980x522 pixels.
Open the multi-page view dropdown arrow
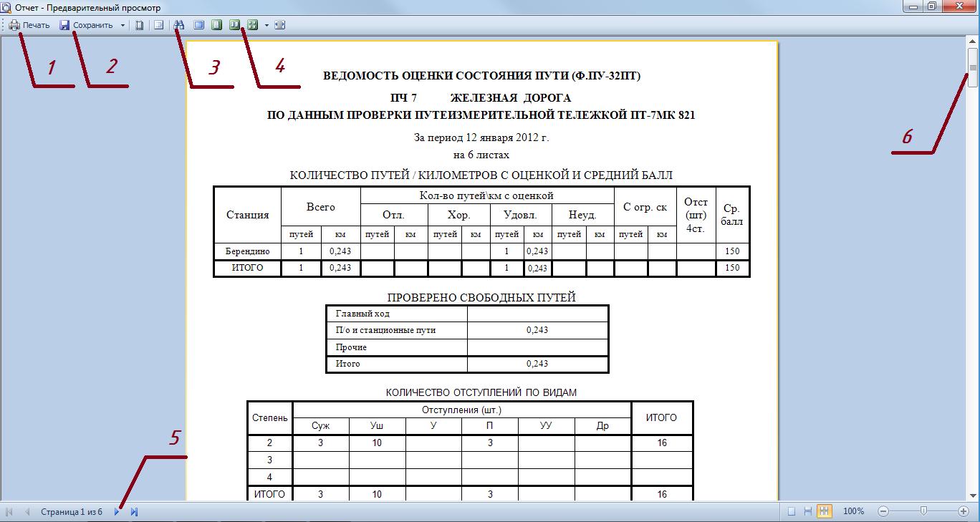click(x=266, y=25)
